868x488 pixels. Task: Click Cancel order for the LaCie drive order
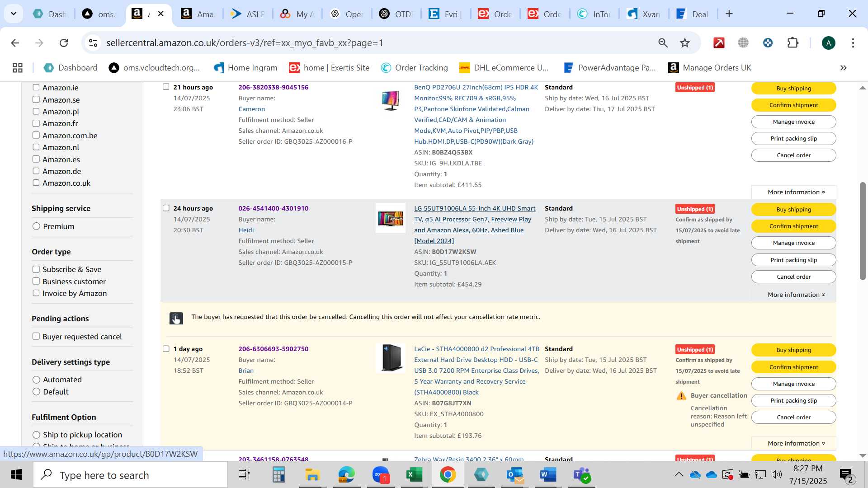coord(793,418)
